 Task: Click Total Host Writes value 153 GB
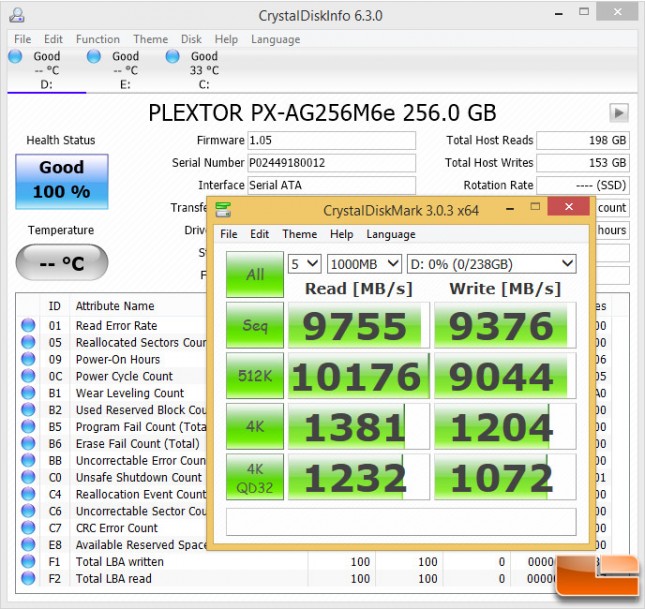(583, 163)
